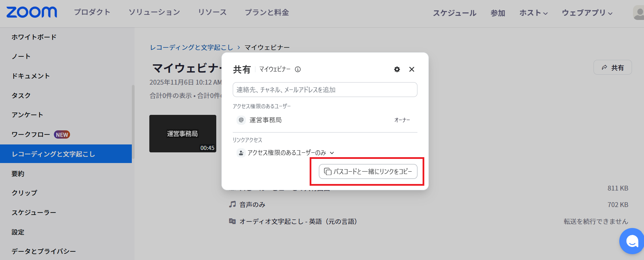Click the audio transcript file icon
644x260 pixels.
pos(232,221)
